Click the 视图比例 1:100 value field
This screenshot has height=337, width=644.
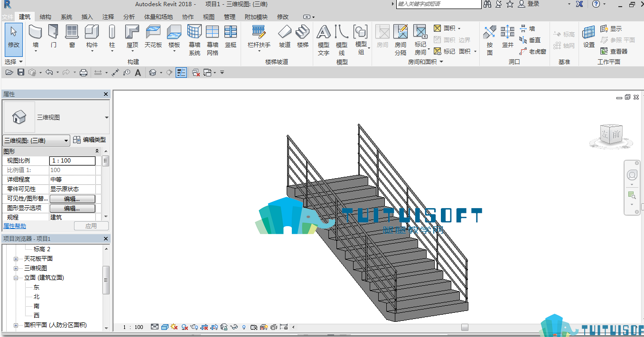point(72,161)
